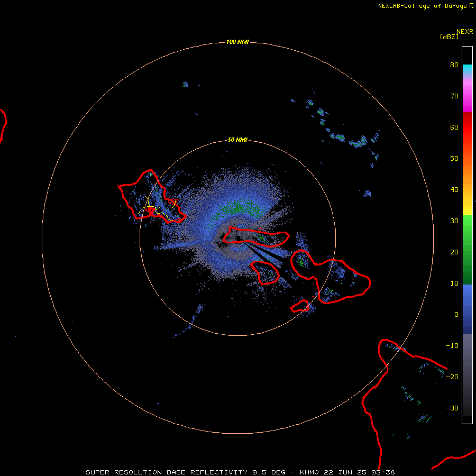The height and width of the screenshot is (476, 476).
Task: Click the 60 value on the dBZ scale
Action: pos(454,127)
